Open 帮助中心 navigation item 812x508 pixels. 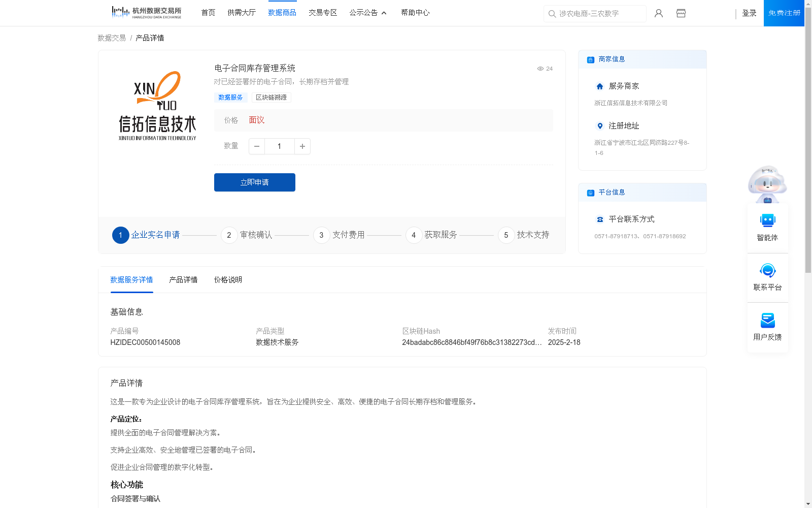(415, 13)
